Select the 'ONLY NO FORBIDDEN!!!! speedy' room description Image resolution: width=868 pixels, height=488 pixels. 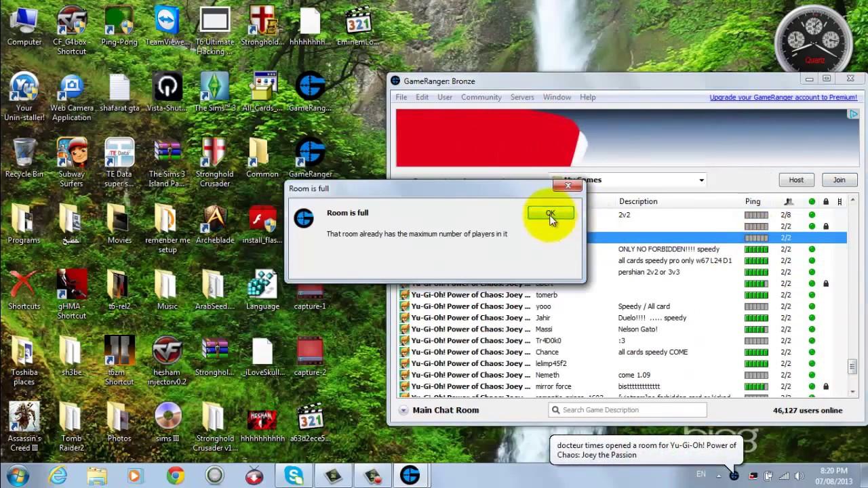[669, 249]
